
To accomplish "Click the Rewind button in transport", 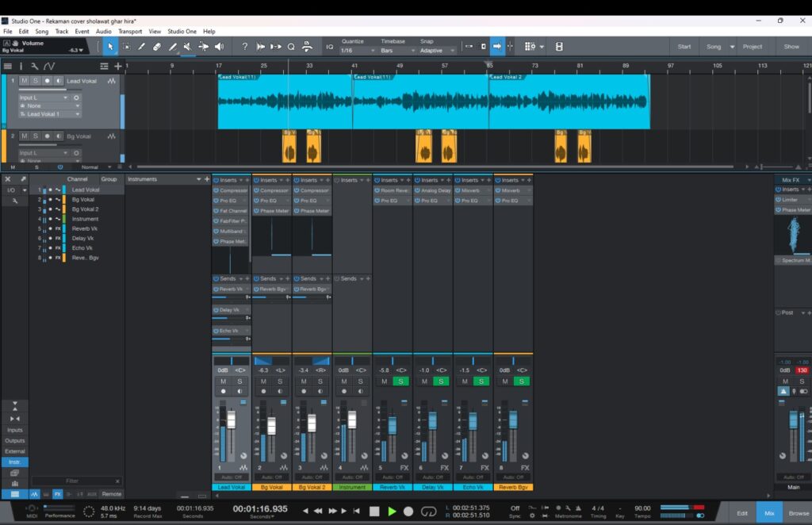I will pos(318,511).
